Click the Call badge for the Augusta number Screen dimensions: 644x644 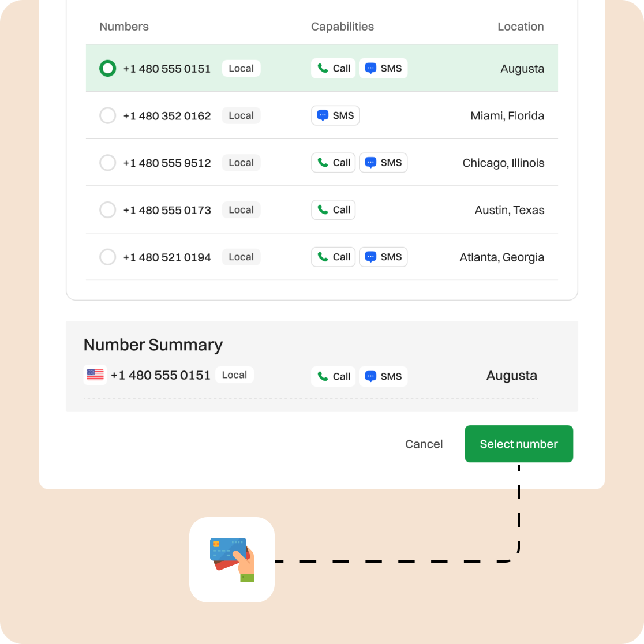[334, 69]
